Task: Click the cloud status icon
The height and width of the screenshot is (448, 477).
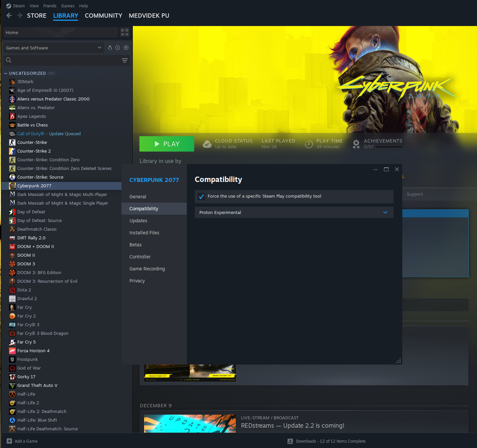Action: point(207,144)
